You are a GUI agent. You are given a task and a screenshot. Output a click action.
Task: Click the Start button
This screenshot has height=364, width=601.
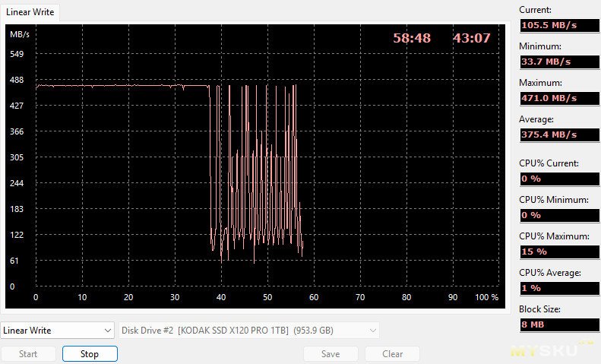click(28, 354)
